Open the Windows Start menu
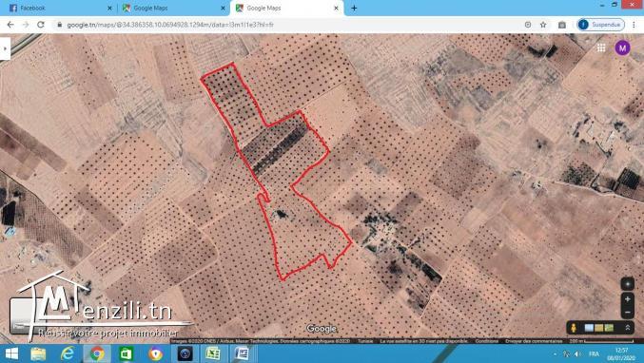 [11, 353]
